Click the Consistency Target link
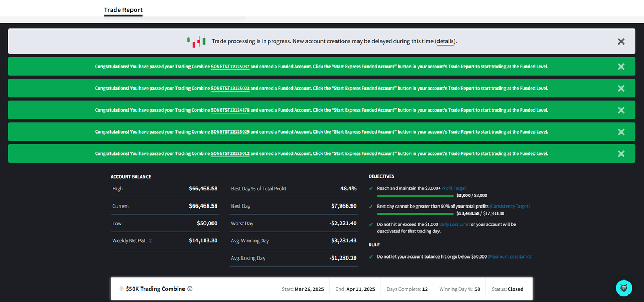Image resolution: width=644 pixels, height=302 pixels. [510, 206]
